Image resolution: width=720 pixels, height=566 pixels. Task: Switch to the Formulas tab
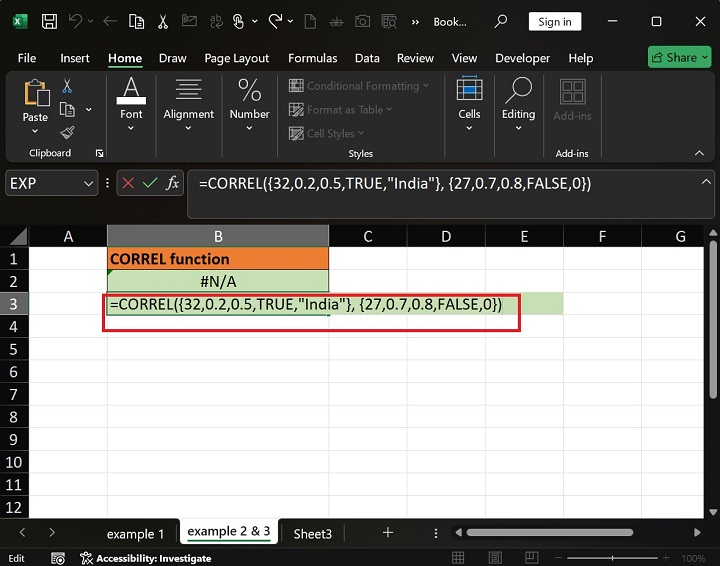(313, 58)
